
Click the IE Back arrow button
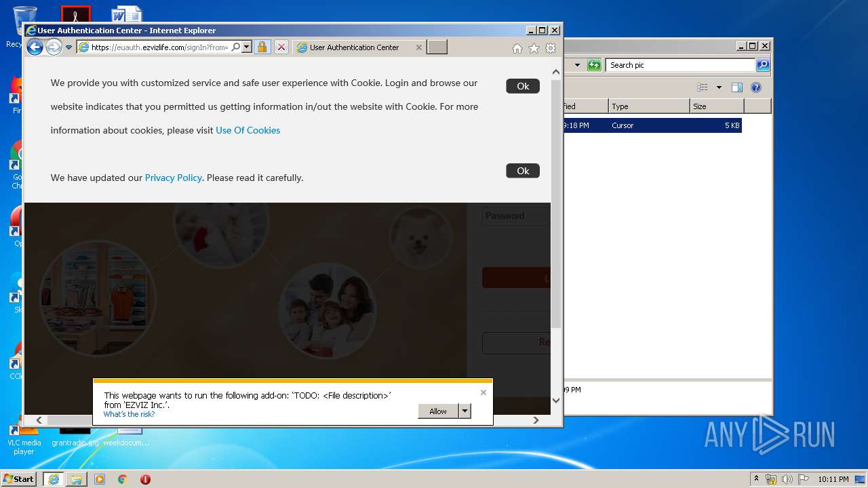(x=35, y=47)
